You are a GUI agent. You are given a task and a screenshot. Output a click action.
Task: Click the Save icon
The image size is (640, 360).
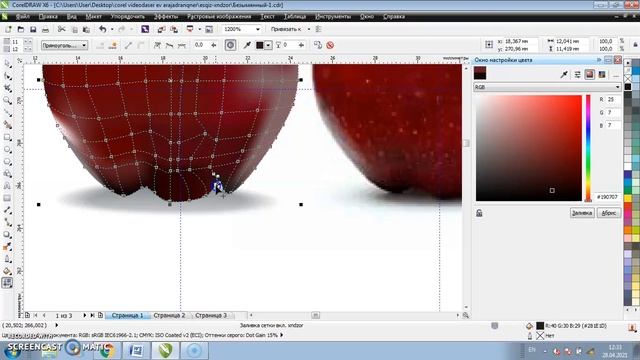click(33, 29)
